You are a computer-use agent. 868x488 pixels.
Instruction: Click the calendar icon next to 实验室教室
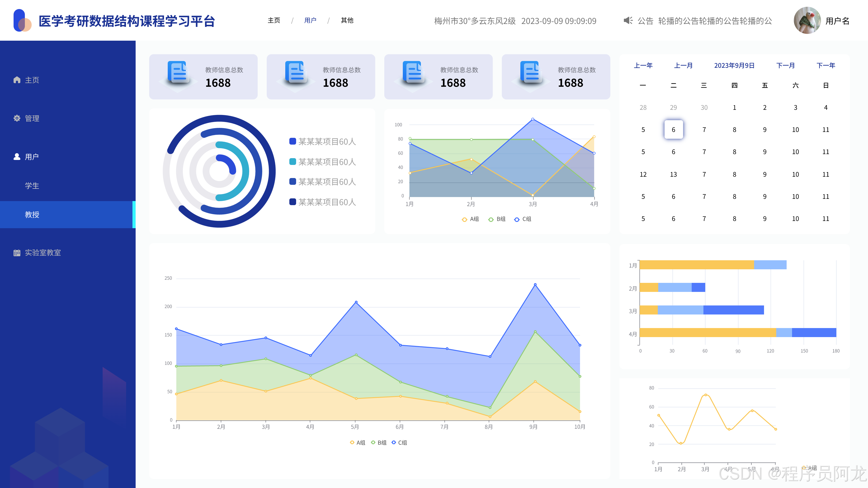pyautogui.click(x=17, y=253)
